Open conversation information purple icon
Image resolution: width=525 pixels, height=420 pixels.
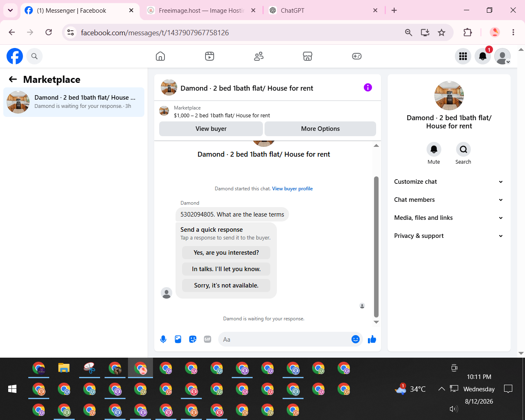(x=368, y=87)
